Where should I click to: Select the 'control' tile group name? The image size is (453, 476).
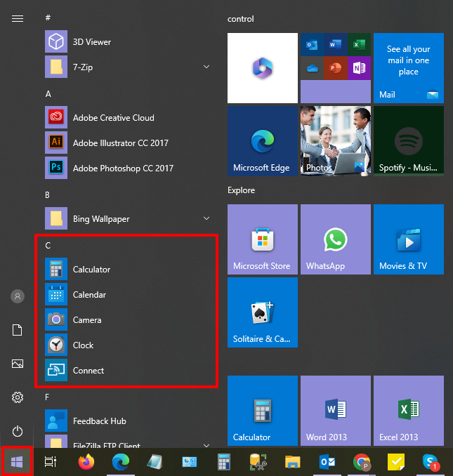coord(240,19)
